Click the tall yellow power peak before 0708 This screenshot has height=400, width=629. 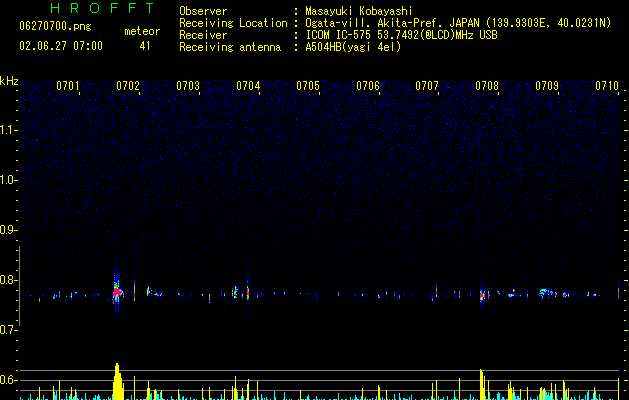coord(482,384)
